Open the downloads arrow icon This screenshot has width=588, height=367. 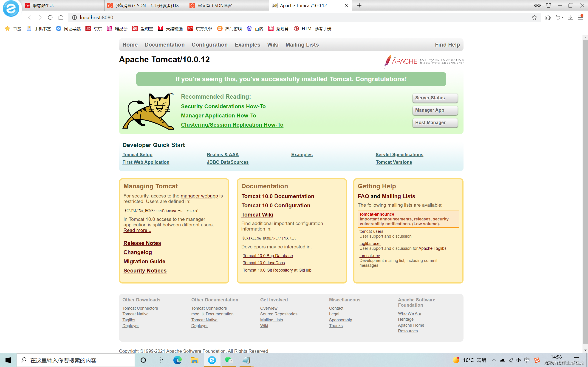pyautogui.click(x=570, y=17)
